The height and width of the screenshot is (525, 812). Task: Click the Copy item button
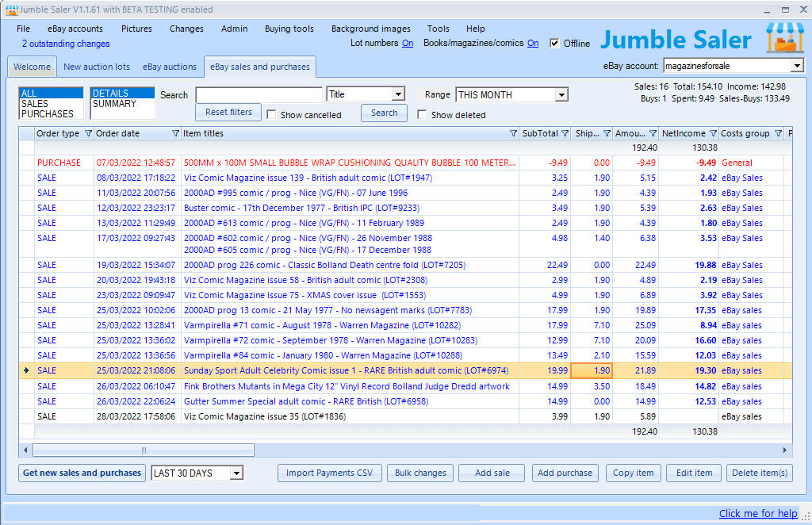[634, 473]
